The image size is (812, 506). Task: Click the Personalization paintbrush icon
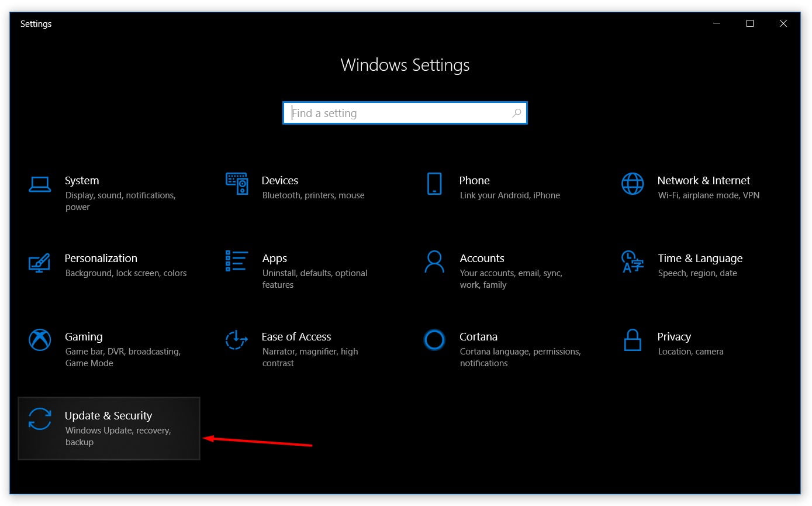(40, 262)
